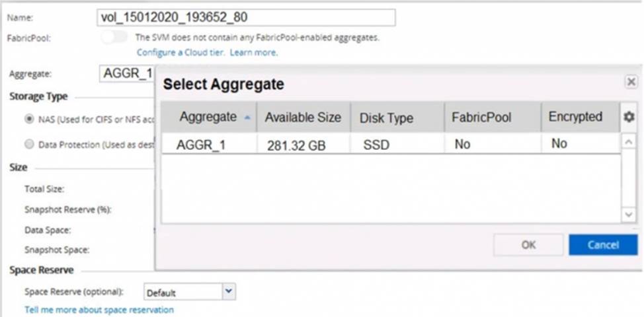
Task: Cancel the aggregate selection
Action: (602, 244)
